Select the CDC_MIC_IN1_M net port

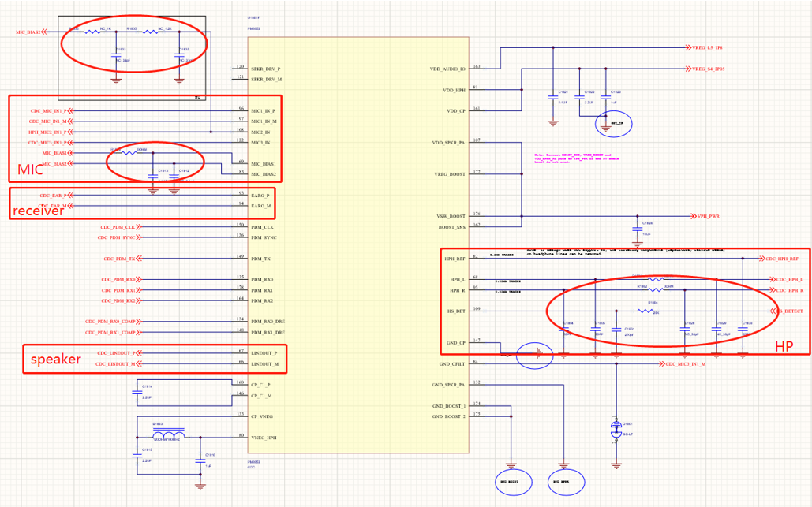click(51, 121)
